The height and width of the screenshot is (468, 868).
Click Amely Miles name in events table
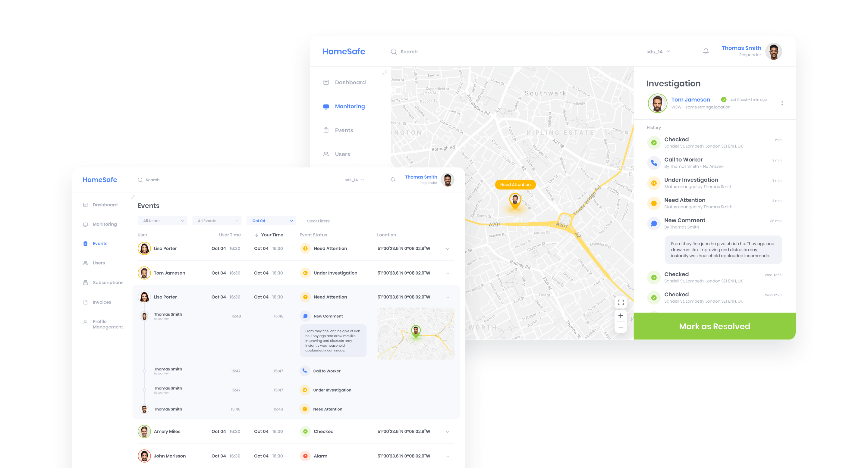tap(167, 431)
